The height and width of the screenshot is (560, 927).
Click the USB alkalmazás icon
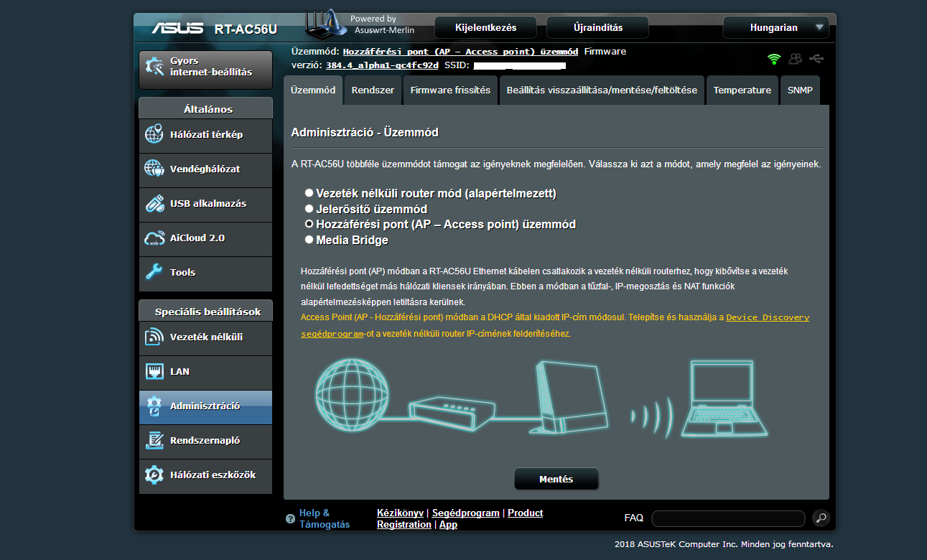click(154, 203)
